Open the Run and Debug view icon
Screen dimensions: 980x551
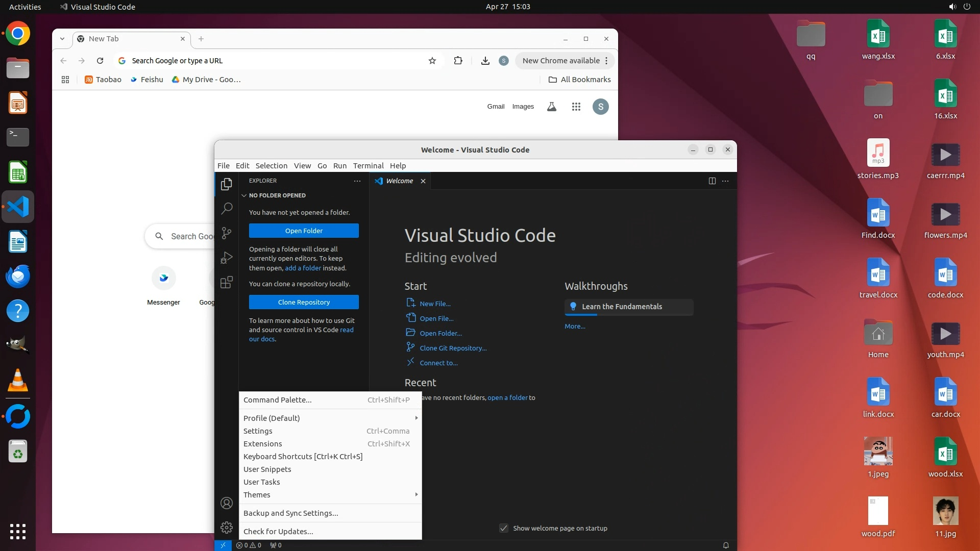pyautogui.click(x=227, y=258)
